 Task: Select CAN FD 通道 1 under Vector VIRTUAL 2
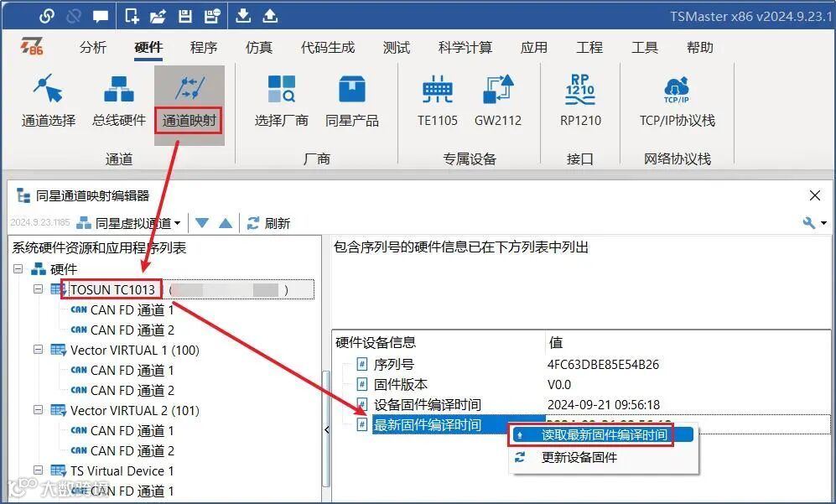[x=122, y=430]
